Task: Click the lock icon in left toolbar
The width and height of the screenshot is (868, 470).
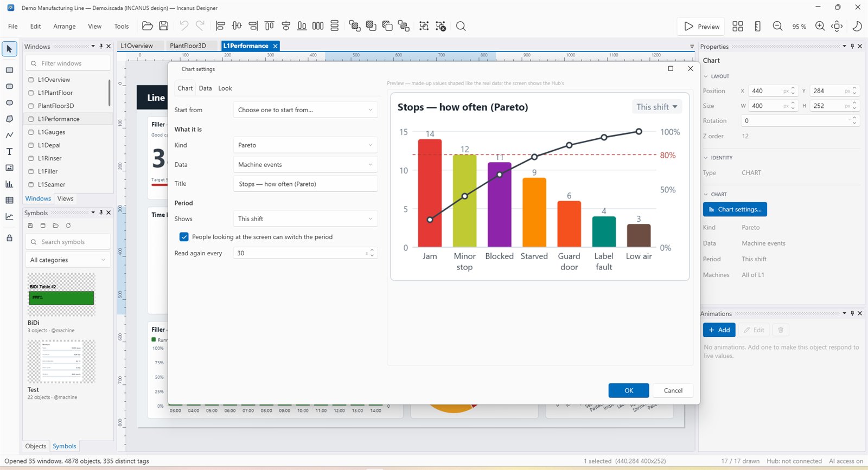Action: (x=9, y=238)
